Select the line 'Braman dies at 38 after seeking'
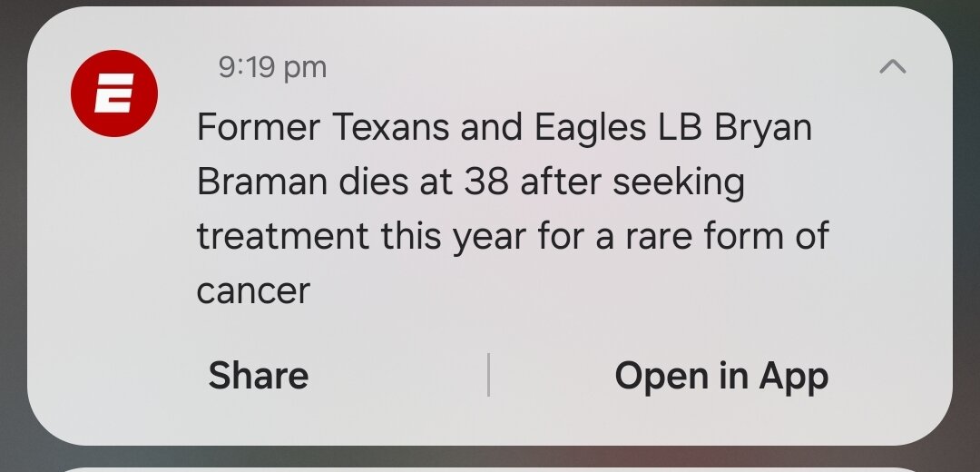This screenshot has height=472, width=980. (x=471, y=182)
